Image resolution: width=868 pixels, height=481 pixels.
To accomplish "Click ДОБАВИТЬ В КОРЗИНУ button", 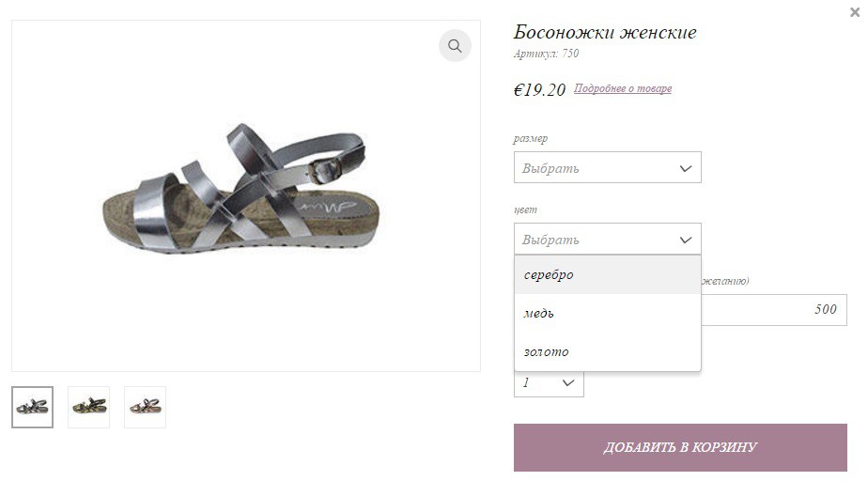I will pos(680,447).
